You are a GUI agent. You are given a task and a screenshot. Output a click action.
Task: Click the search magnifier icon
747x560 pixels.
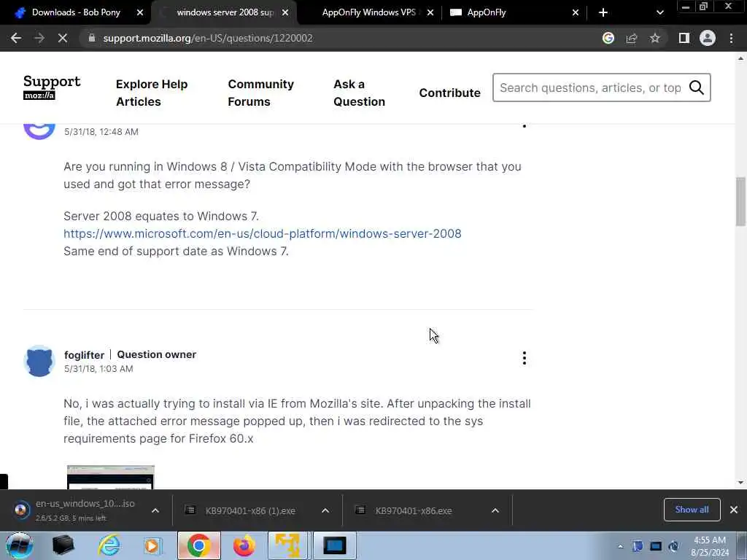pyautogui.click(x=697, y=87)
